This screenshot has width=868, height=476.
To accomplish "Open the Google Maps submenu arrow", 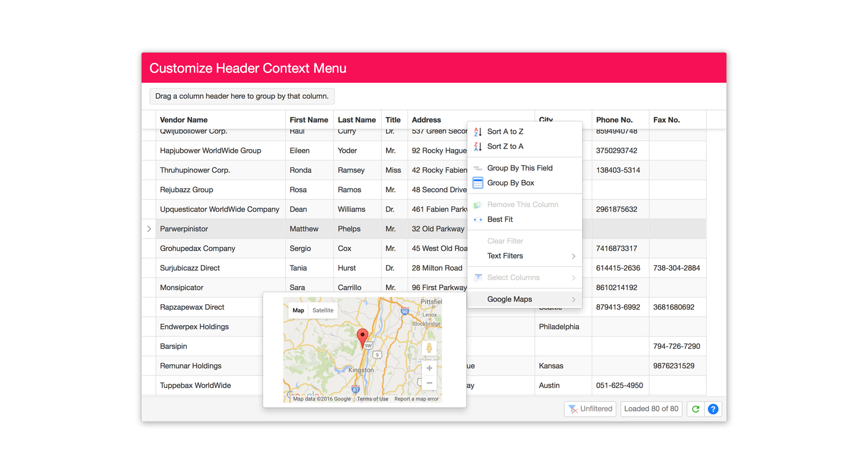I will [573, 299].
